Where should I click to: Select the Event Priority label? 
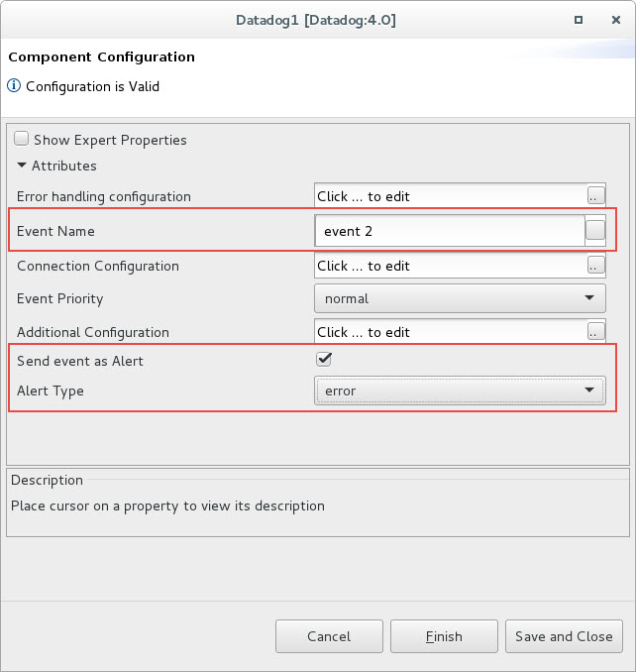tap(60, 298)
